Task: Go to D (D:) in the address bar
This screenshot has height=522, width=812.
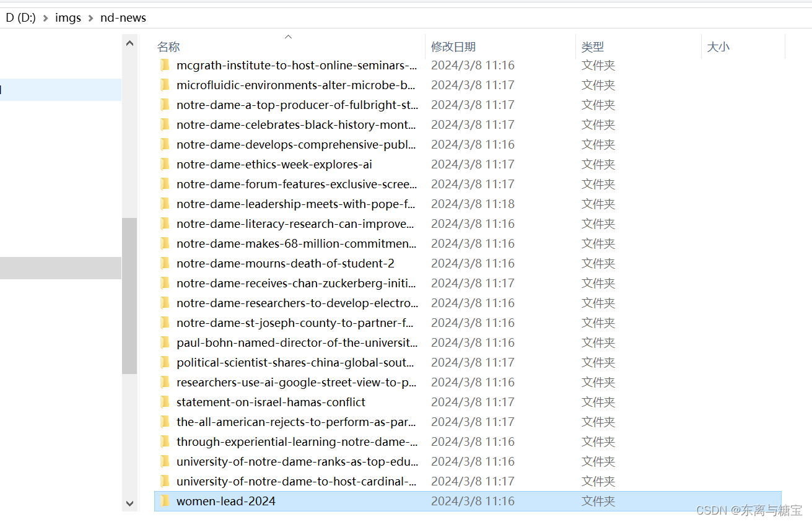Action: 20,18
